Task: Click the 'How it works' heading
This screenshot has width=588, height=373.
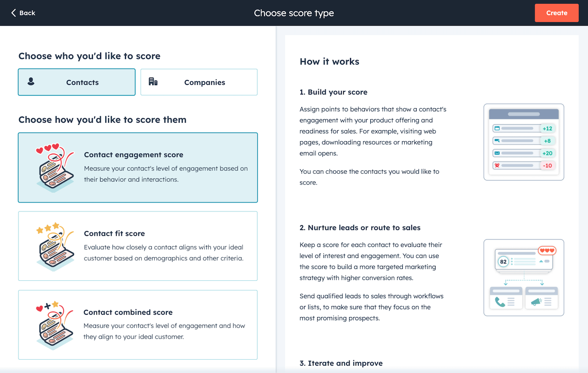Action: [329, 61]
